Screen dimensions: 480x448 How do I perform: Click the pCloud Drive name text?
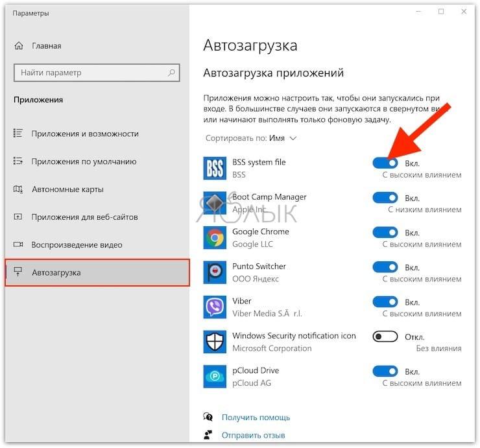256,371
